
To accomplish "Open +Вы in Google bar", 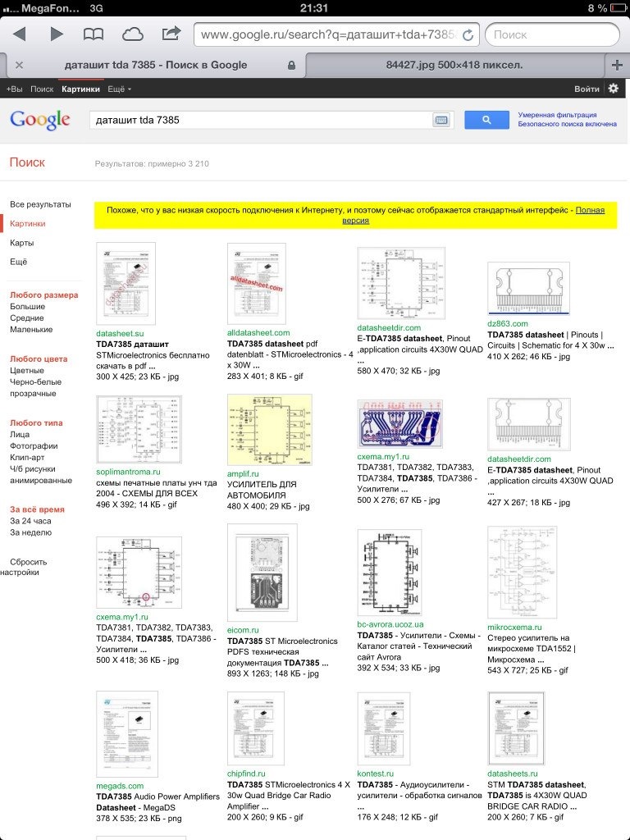I will (x=15, y=89).
